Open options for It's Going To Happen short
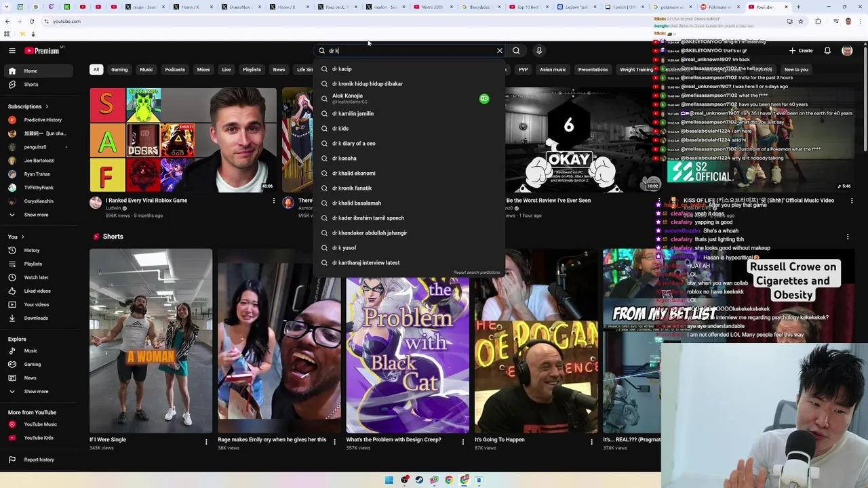This screenshot has width=868, height=488. (591, 441)
